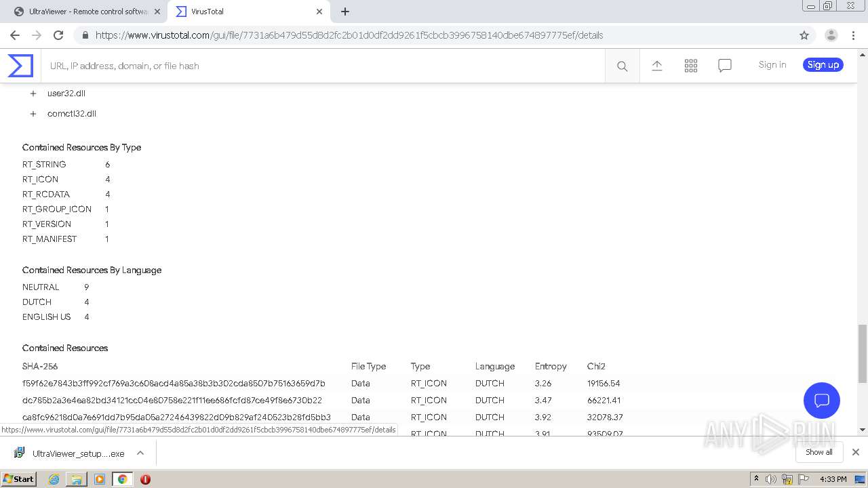This screenshot has width=868, height=488.
Task: Open download options for UltraViewer_setup exe
Action: tap(140, 453)
